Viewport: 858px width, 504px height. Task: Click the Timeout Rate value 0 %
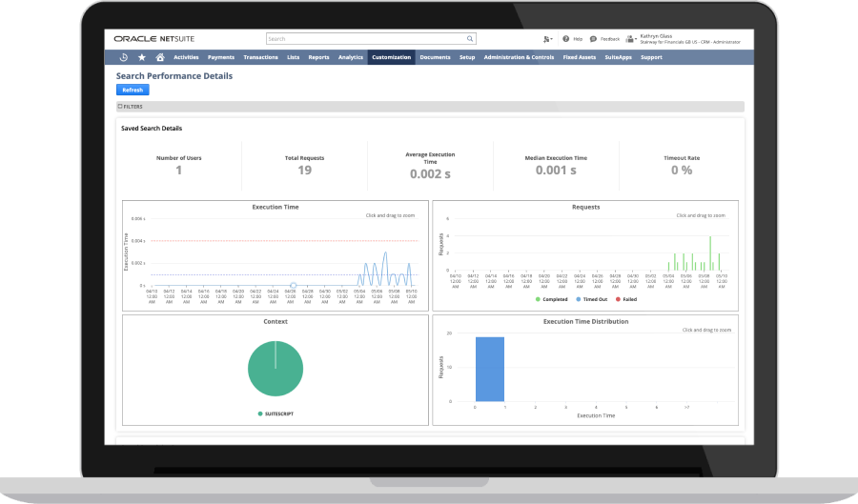pyautogui.click(x=682, y=171)
